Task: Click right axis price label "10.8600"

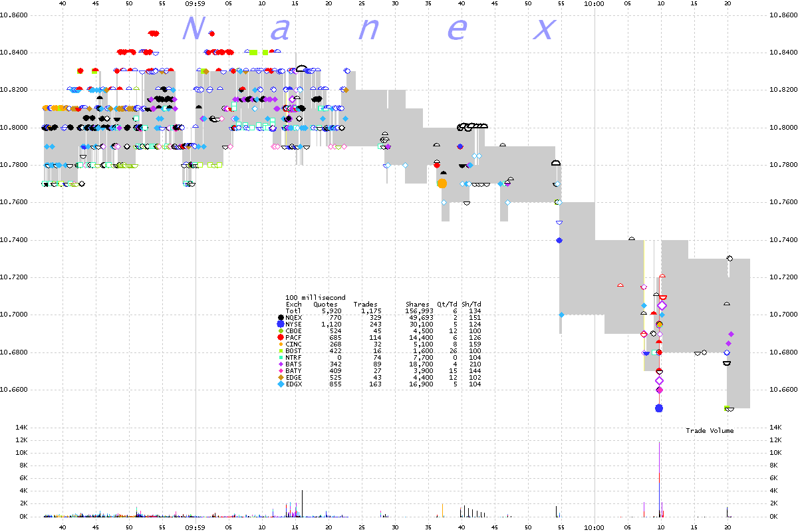Action: click(782, 15)
